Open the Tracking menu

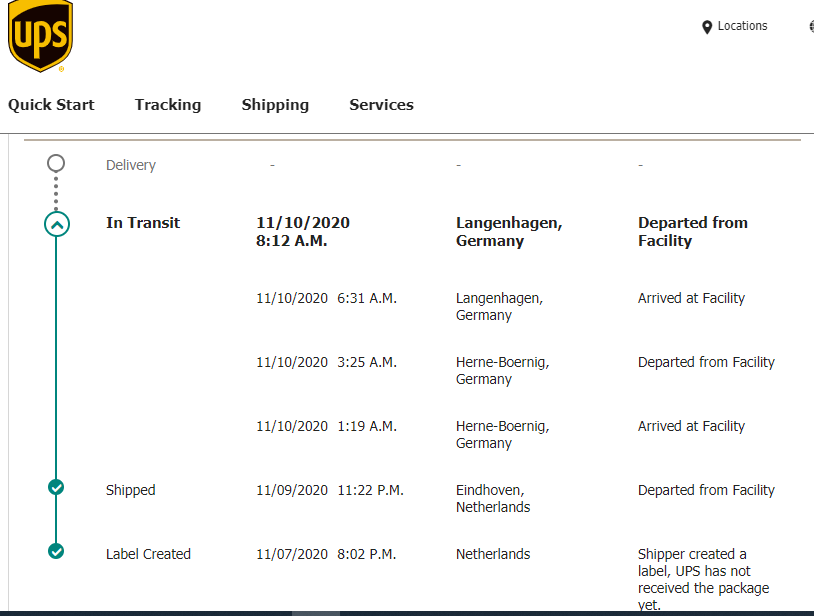[x=168, y=105]
